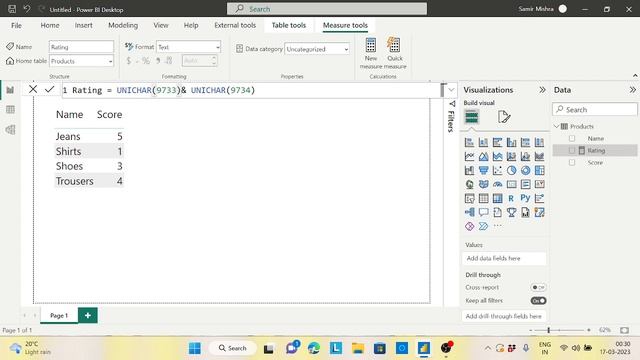
Task: Select the Stacked column chart visual
Action: pyautogui.click(x=483, y=142)
